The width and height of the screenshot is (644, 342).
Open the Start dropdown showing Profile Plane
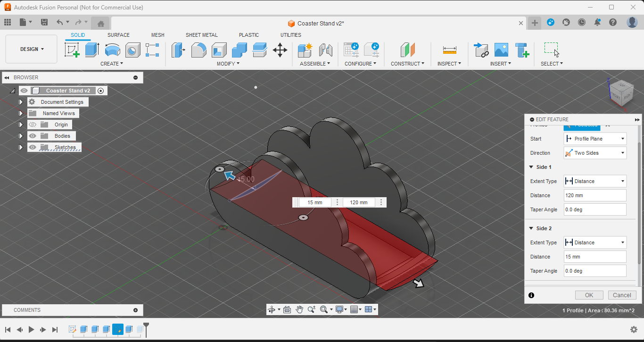(x=595, y=139)
